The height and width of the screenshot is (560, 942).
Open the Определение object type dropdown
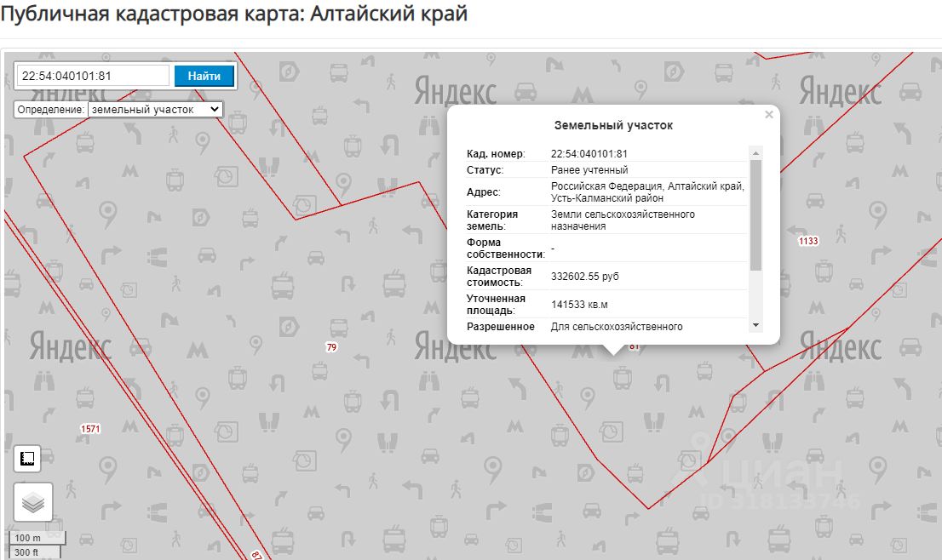(x=155, y=110)
